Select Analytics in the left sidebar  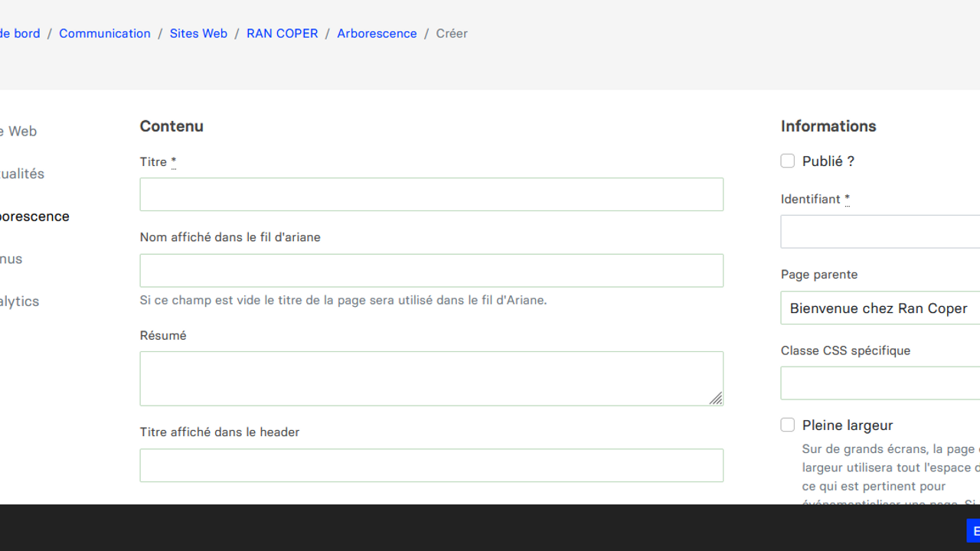coord(20,302)
